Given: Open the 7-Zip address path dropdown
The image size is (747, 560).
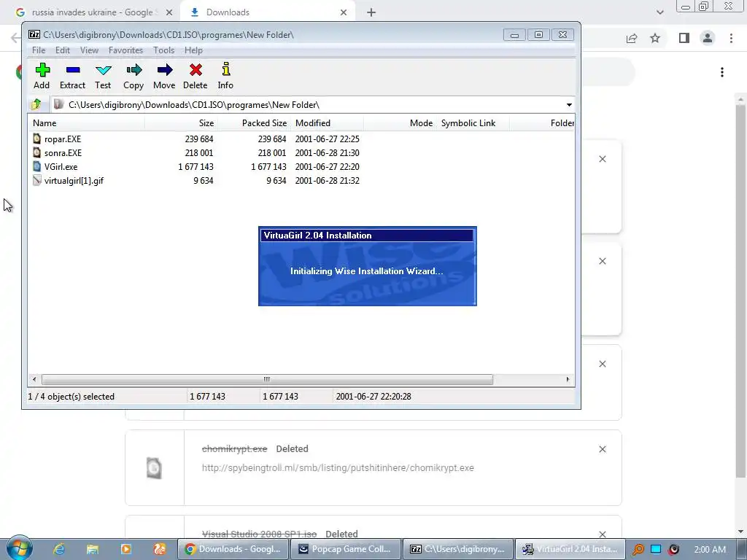Looking at the screenshot, I should [569, 105].
